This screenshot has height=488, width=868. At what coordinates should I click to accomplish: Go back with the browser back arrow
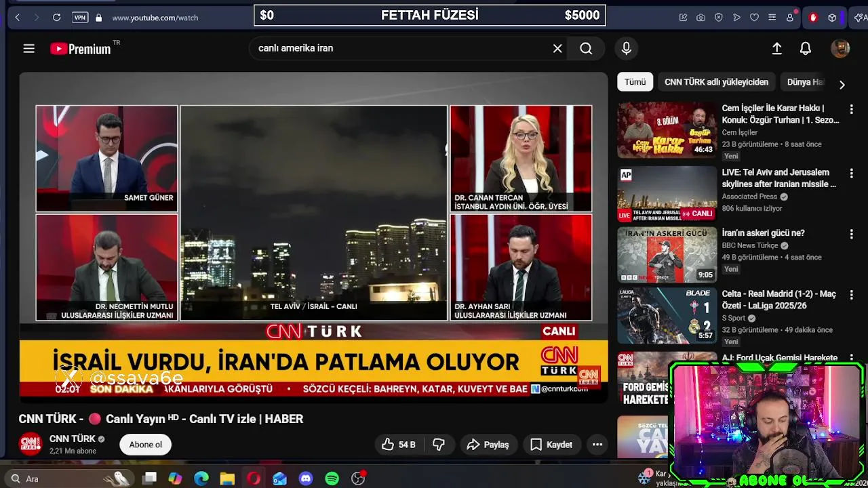tap(17, 17)
